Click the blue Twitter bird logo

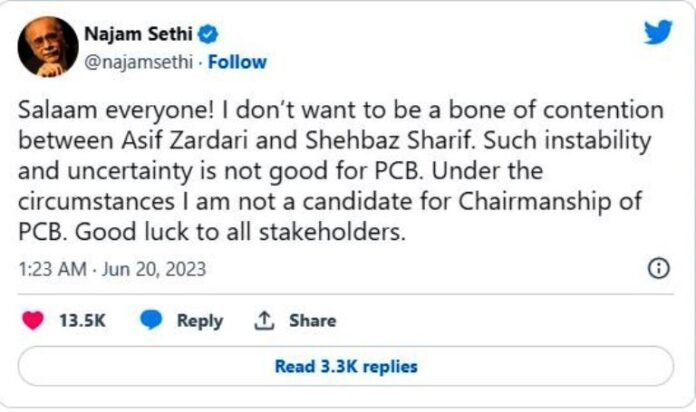tap(657, 32)
